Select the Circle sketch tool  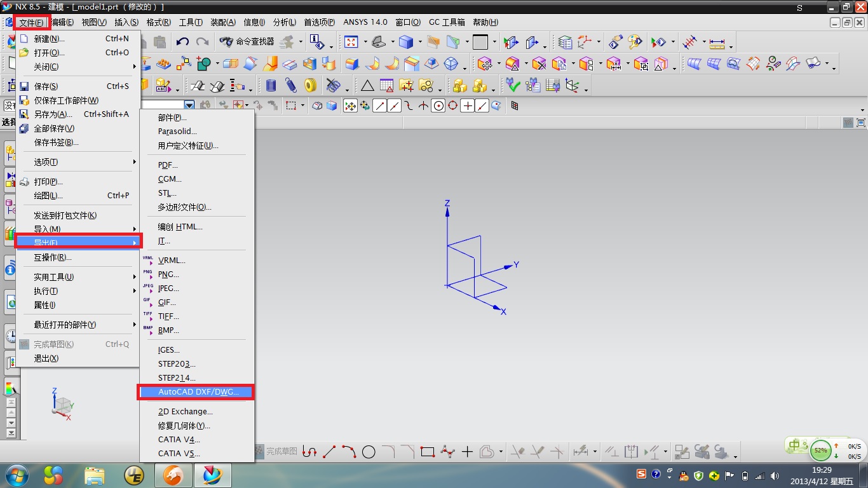369,452
